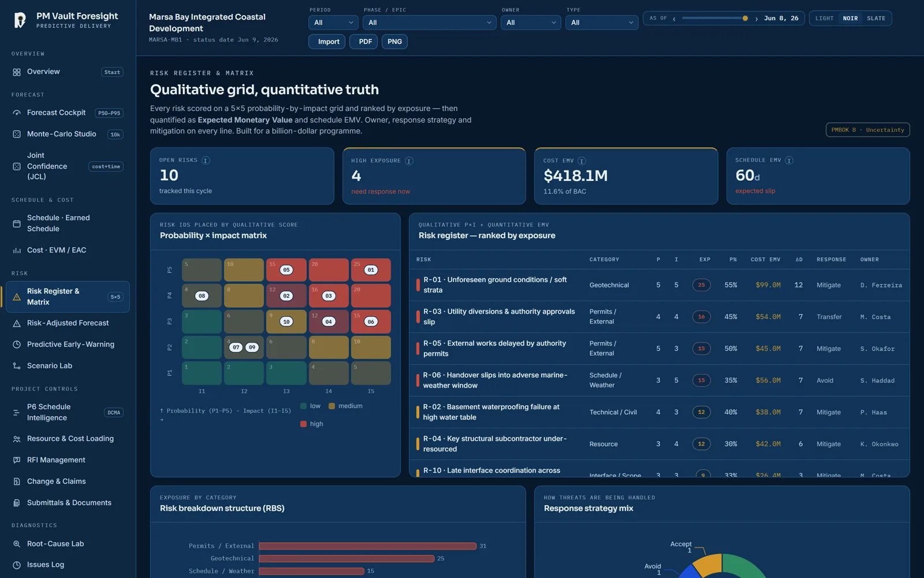The image size is (924, 578).
Task: Click the exposure badge 25 for R-01
Action: click(701, 285)
